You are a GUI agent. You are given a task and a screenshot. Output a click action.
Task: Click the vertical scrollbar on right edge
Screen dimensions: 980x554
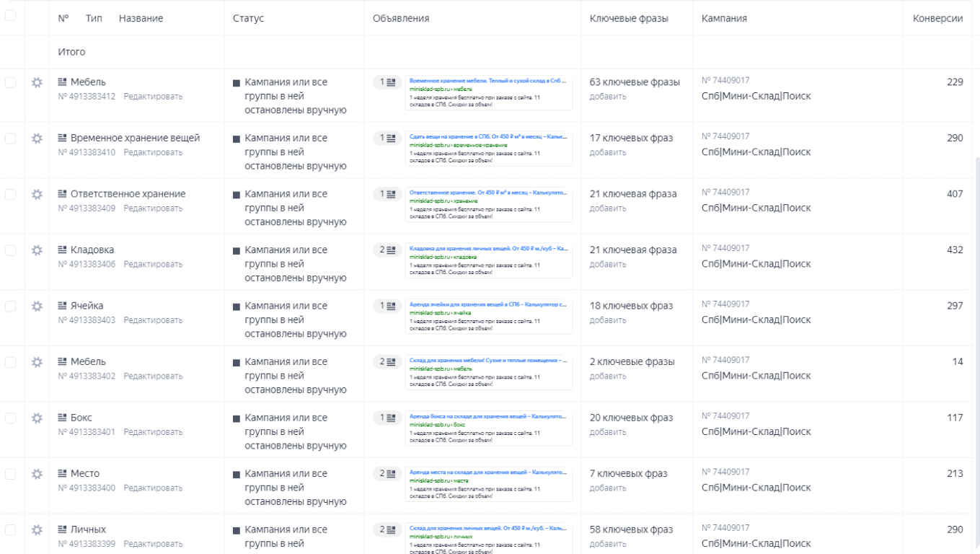[976, 289]
